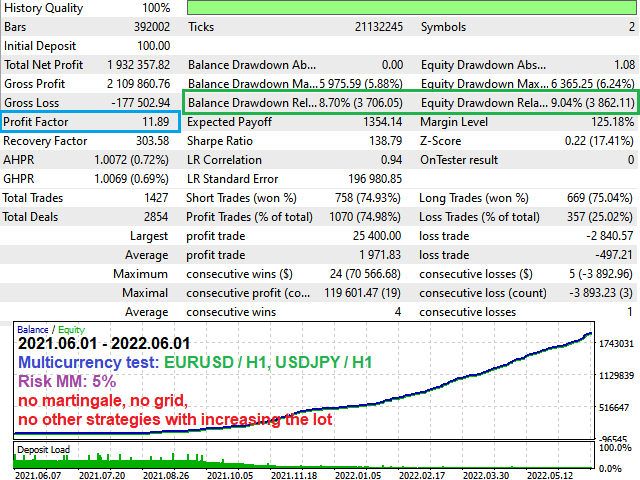Select the Largest profit trade value 25 400.00
Viewport: 640px width, 480px height.
[377, 236]
